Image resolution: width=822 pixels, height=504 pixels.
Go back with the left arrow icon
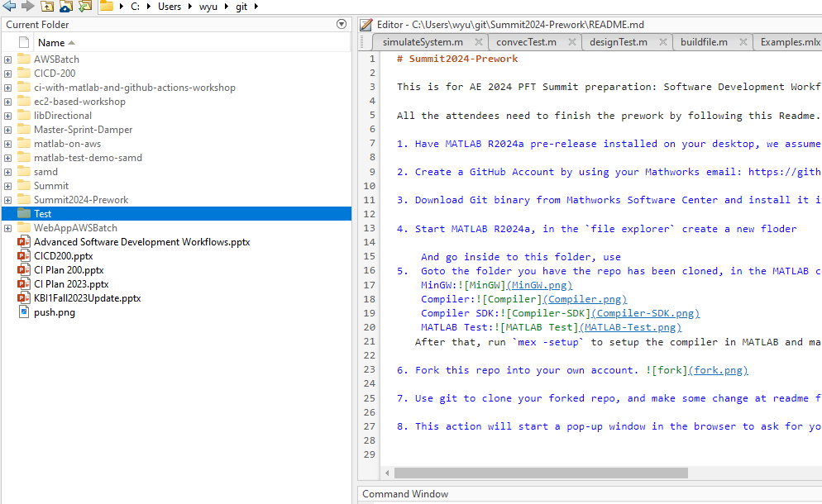9,6
